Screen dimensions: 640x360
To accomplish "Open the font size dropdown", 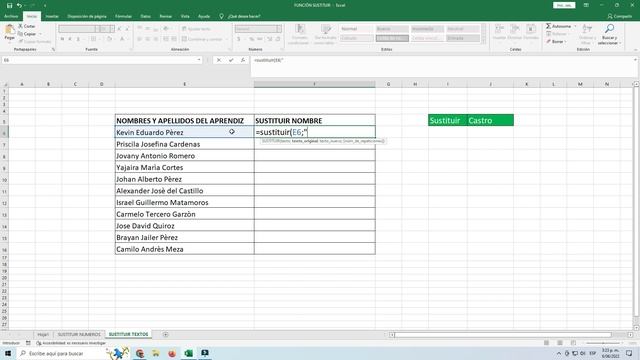I will 112,29.
